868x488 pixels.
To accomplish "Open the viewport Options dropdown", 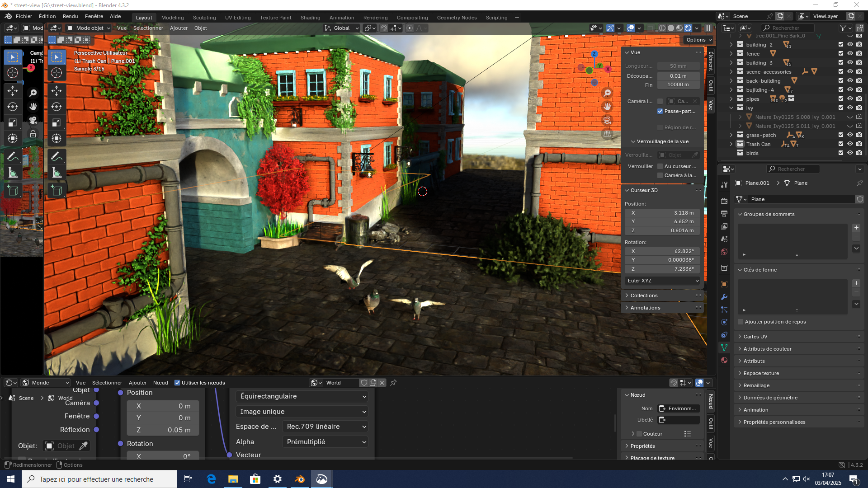I will (x=698, y=40).
